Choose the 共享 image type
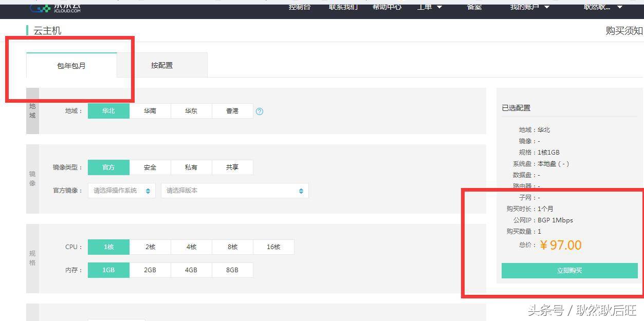The width and height of the screenshot is (644, 321). click(x=232, y=167)
